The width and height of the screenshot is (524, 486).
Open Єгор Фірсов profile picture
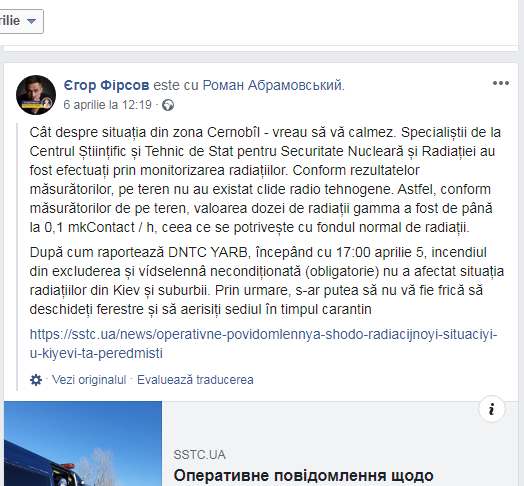click(x=36, y=95)
